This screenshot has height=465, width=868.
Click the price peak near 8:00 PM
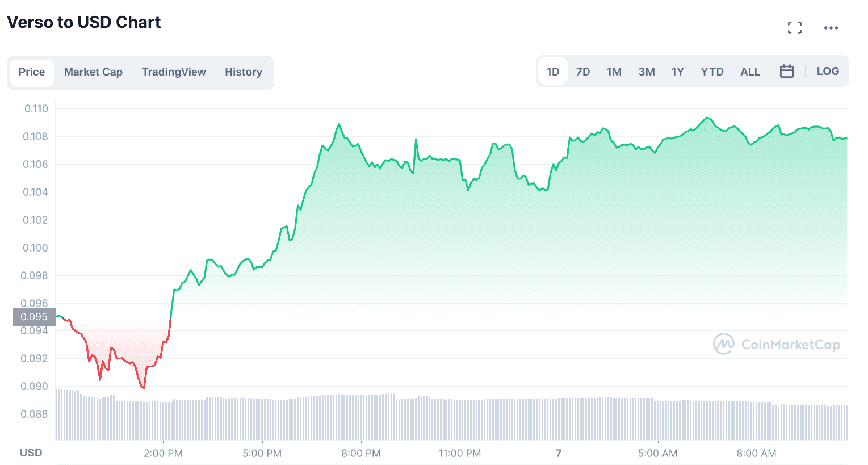(339, 124)
